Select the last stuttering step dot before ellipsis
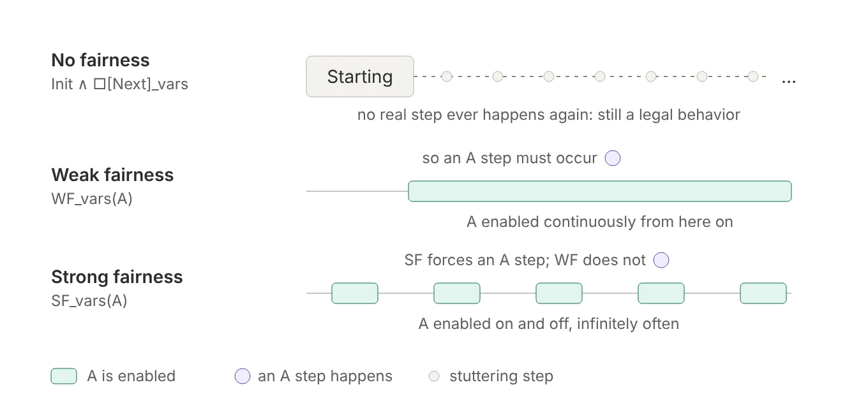This screenshot has height=408, width=868. coord(753,76)
